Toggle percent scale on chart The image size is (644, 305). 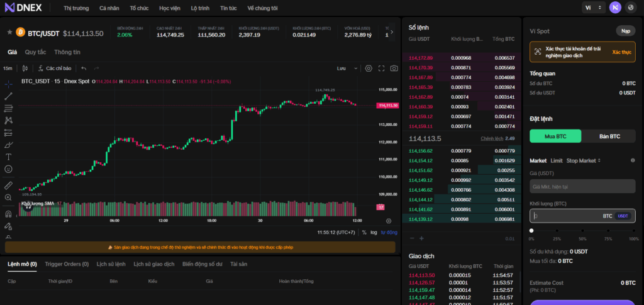364,232
